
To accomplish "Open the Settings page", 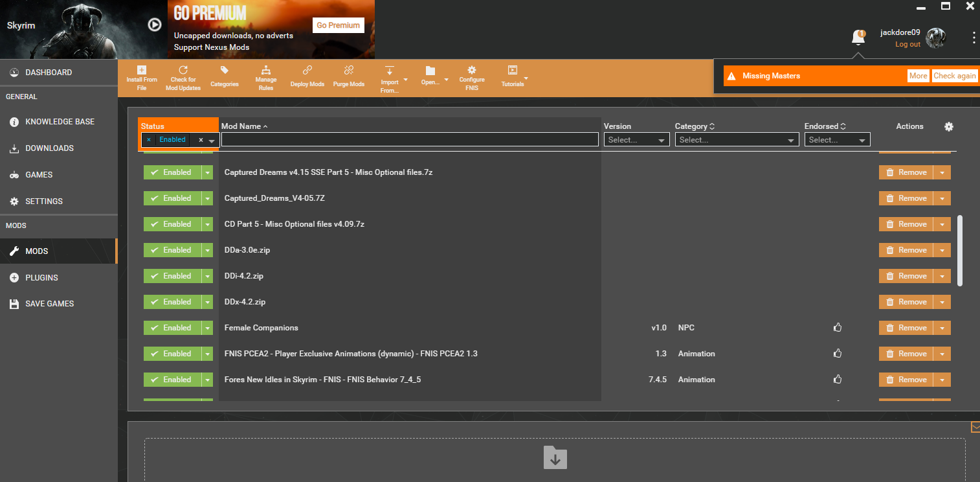I will coord(59,201).
